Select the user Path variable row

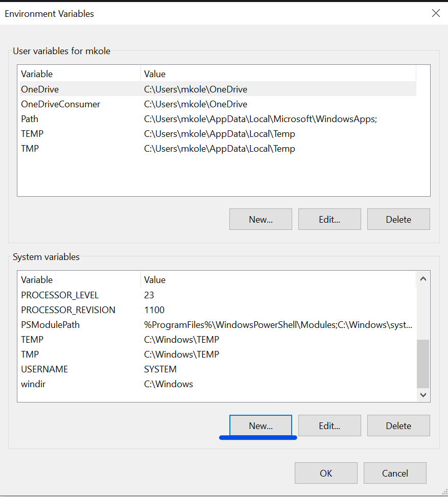coord(30,119)
